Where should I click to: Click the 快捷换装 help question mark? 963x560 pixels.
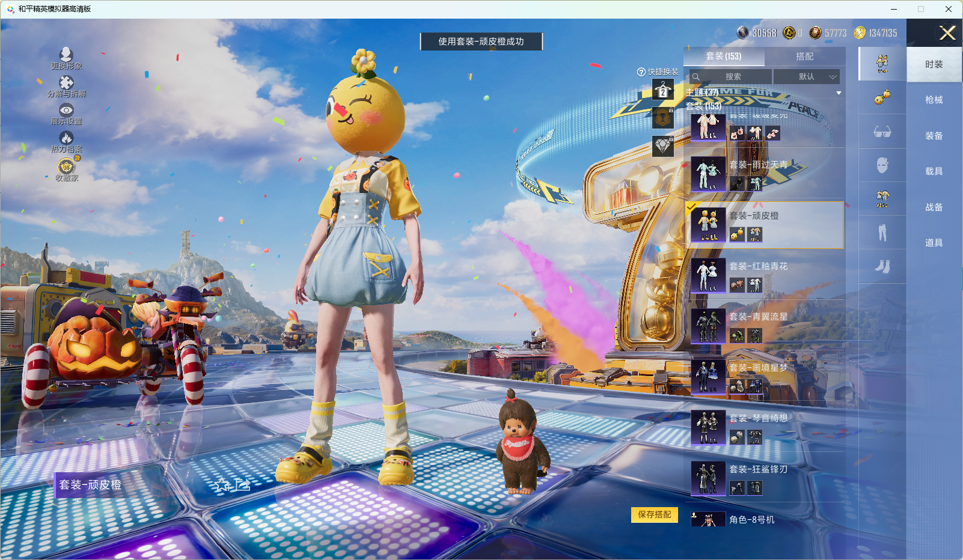pos(641,72)
